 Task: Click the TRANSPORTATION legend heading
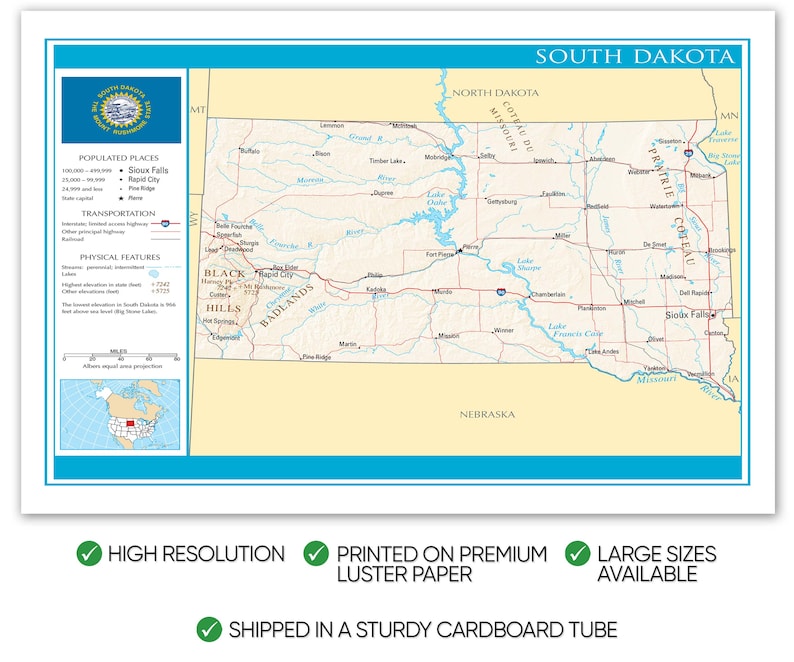(118, 213)
